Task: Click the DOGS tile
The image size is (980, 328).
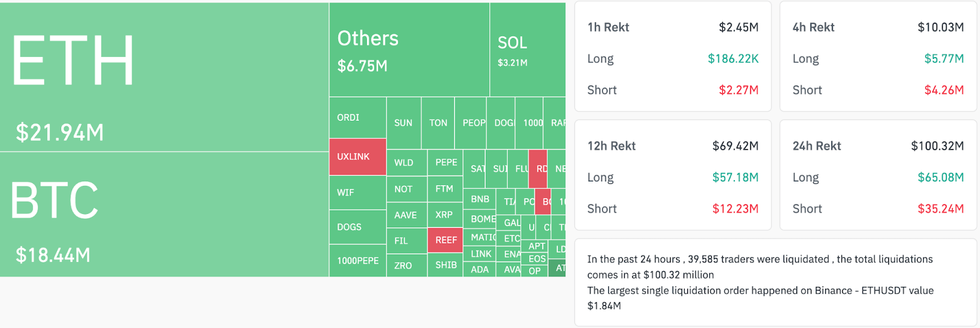Action: pos(358,227)
